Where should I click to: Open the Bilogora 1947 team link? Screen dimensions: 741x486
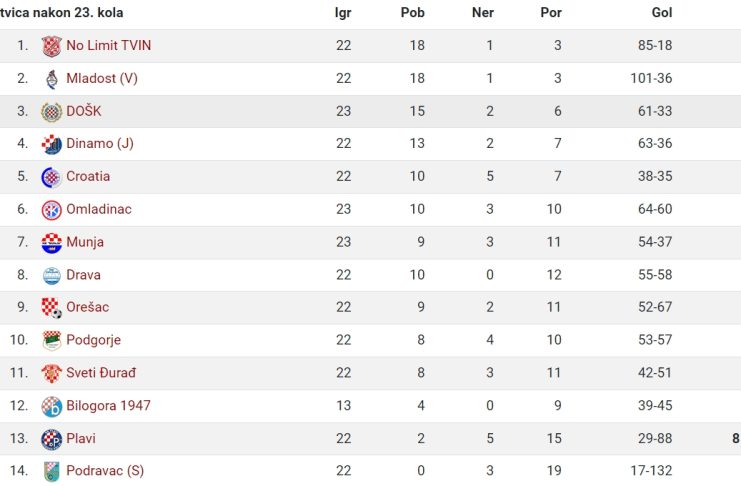[x=108, y=406]
